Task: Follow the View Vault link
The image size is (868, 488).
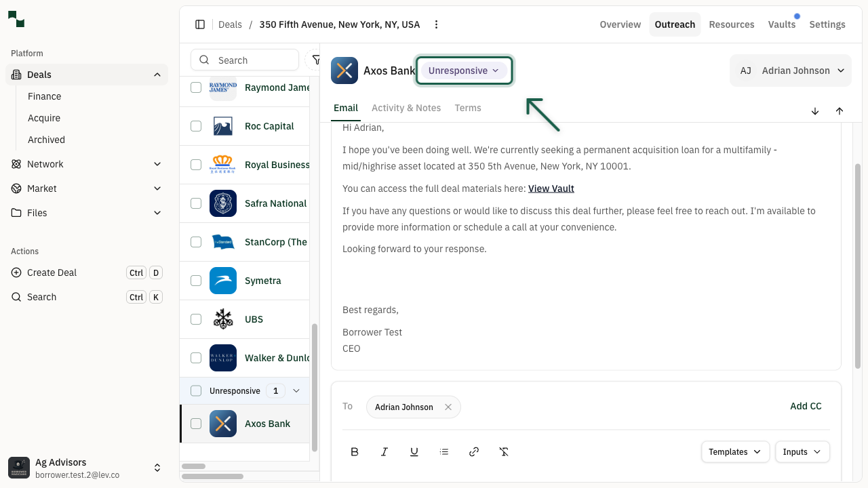Action: click(551, 188)
